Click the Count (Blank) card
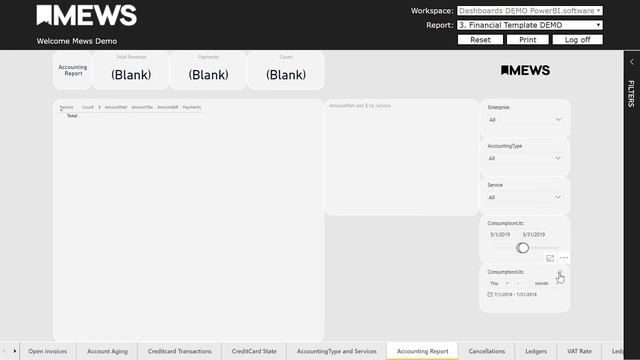The width and height of the screenshot is (640, 360). 286,70
